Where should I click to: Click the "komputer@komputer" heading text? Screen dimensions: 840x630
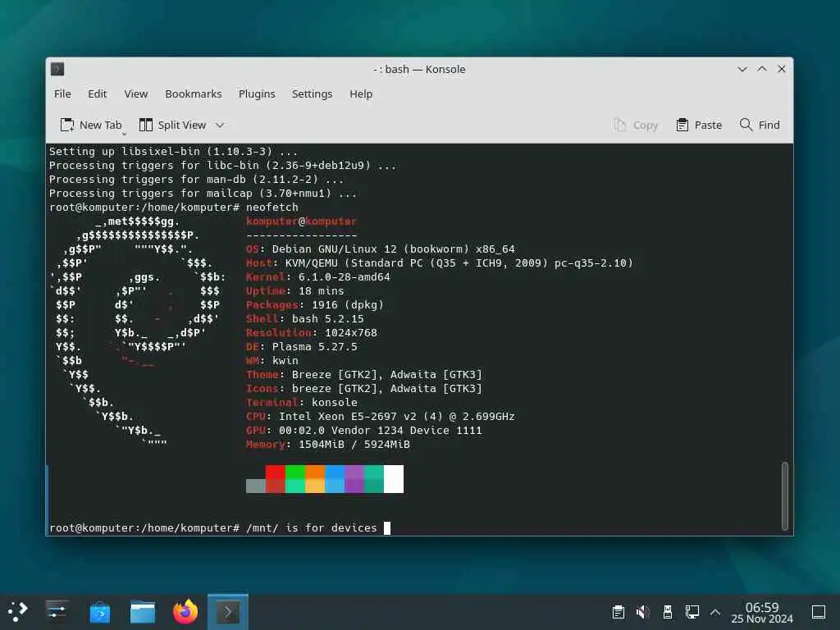pos(301,221)
